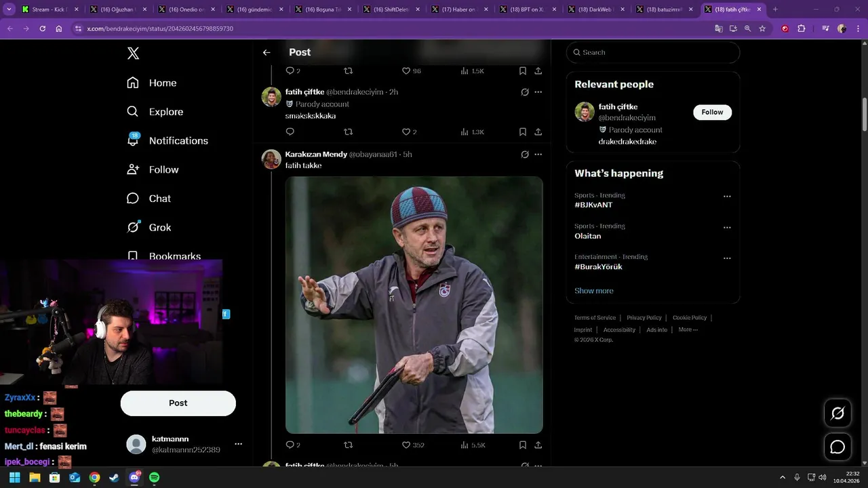Image resolution: width=868 pixels, height=488 pixels.
Task: Open the Follow sidebar item
Action: 153,169
